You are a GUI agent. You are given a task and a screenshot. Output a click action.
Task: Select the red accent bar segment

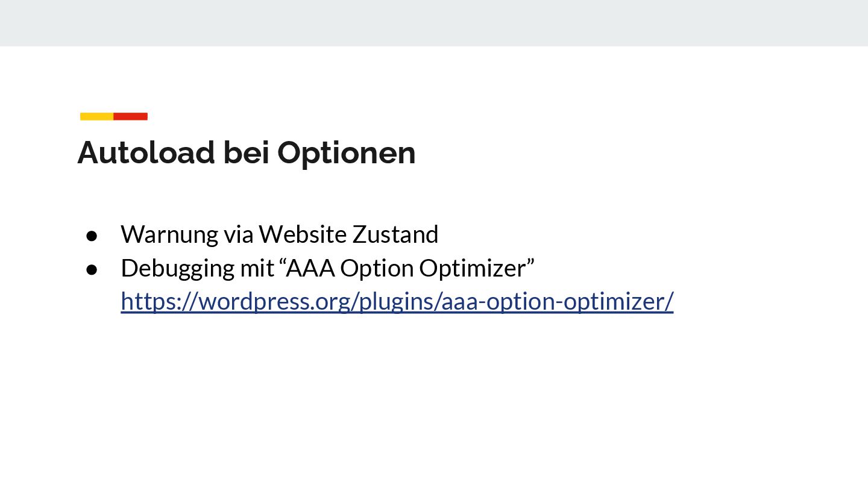(x=131, y=116)
